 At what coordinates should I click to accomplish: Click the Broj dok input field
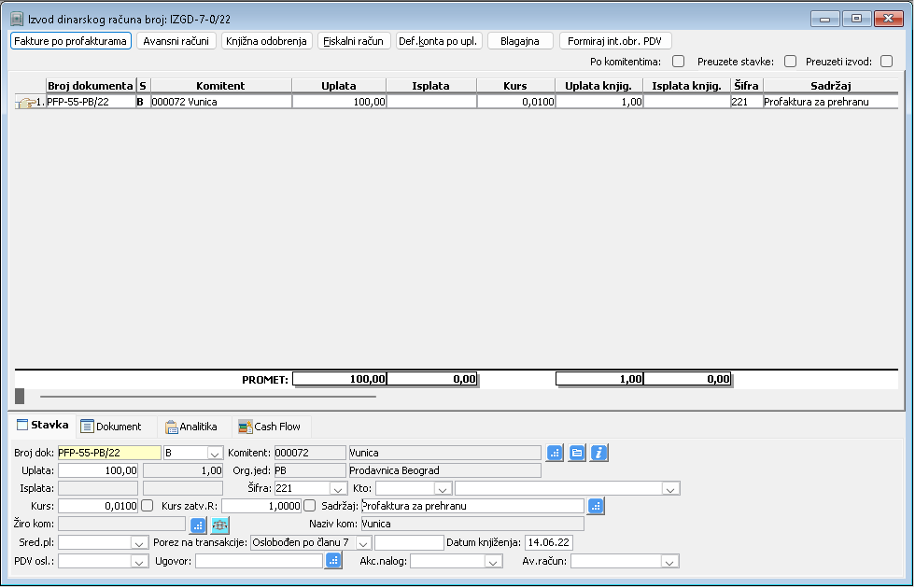109,454
